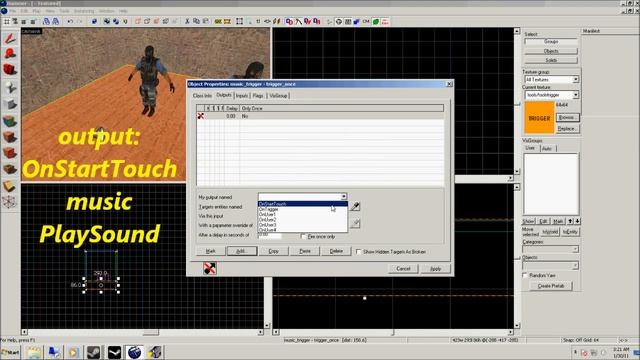Enable the Random Yaw checkbox
The width and height of the screenshot is (640, 360).
click(x=525, y=276)
